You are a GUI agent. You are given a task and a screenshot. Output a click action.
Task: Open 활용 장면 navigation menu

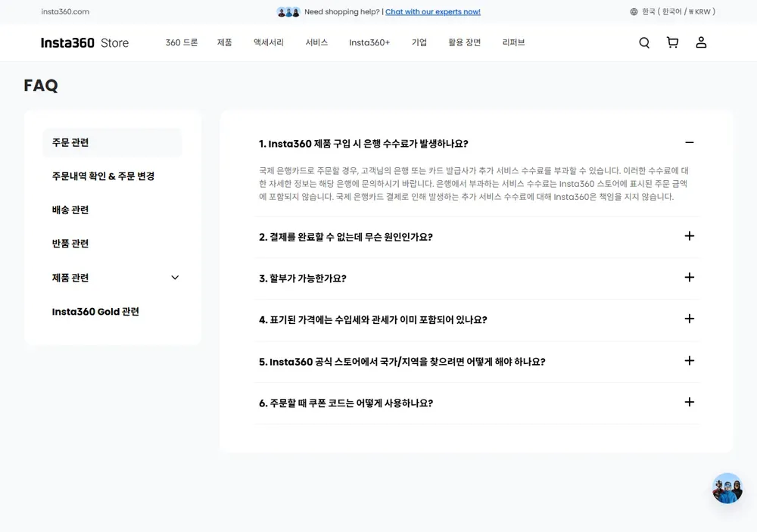click(465, 42)
